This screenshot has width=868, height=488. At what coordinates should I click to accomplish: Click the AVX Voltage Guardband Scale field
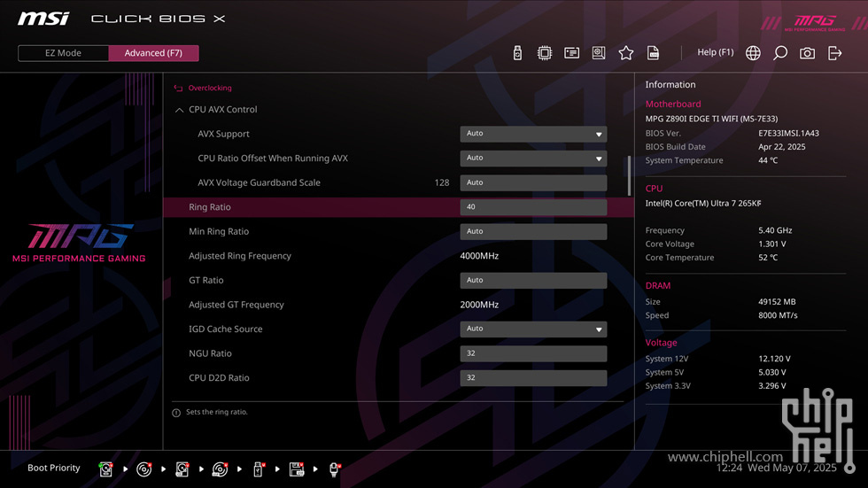tap(533, 182)
